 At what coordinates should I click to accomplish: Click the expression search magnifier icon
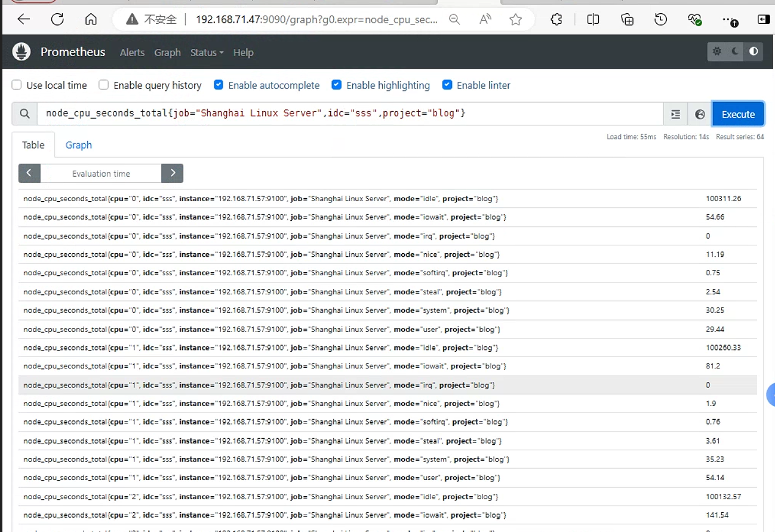click(x=24, y=114)
